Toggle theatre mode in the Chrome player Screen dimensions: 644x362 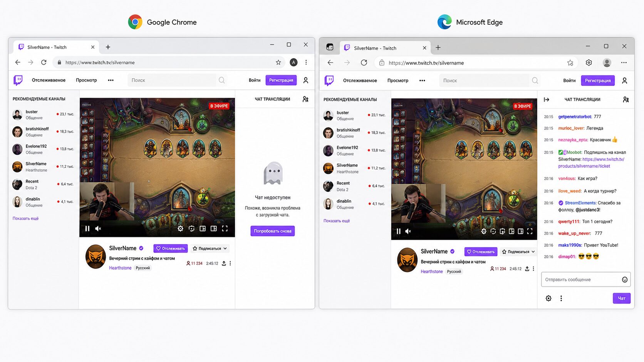(214, 229)
